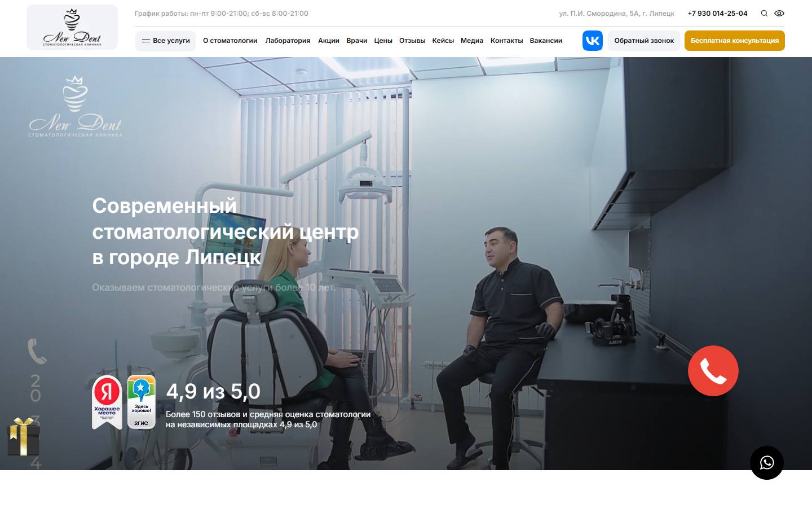
Task: Toggle the accessibility eye icon
Action: pos(779,14)
